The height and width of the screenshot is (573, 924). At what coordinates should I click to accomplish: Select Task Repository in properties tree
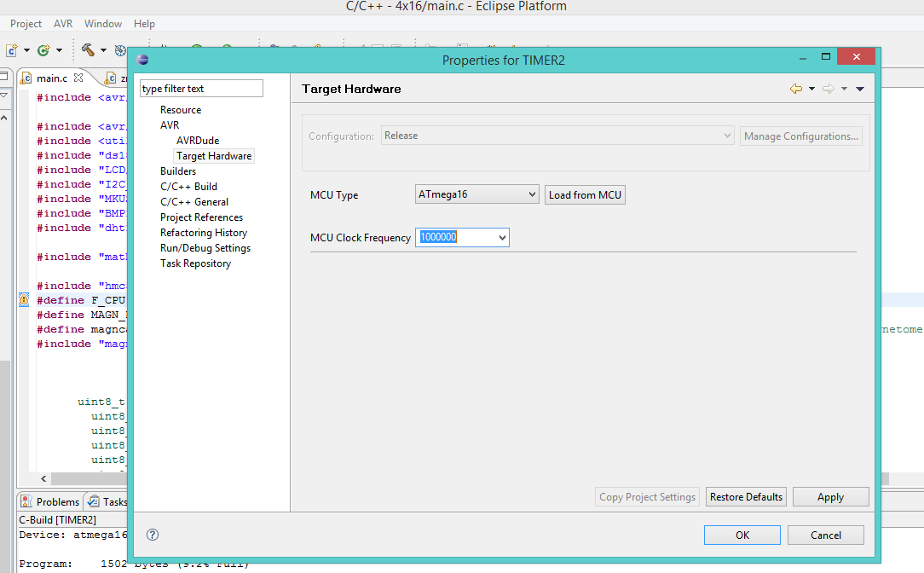(195, 263)
